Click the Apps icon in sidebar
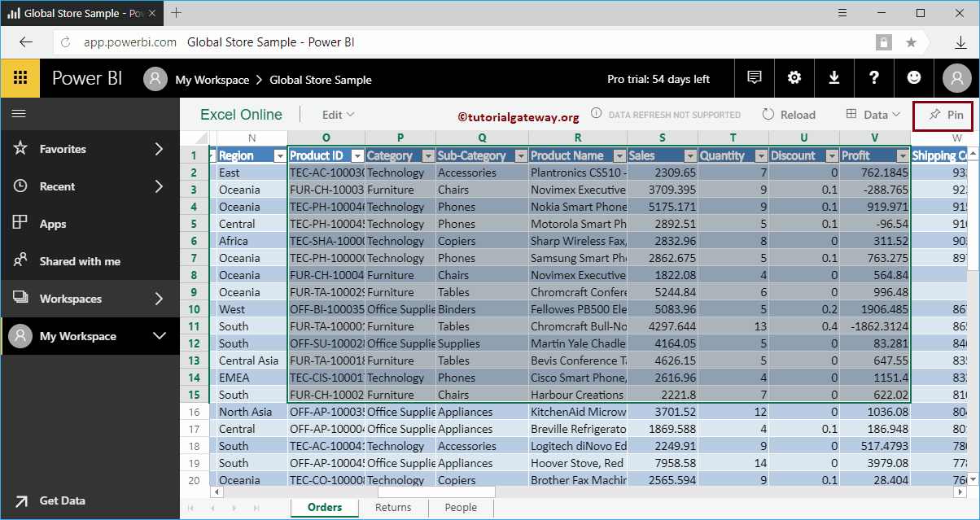The image size is (980, 520). pyautogui.click(x=20, y=223)
